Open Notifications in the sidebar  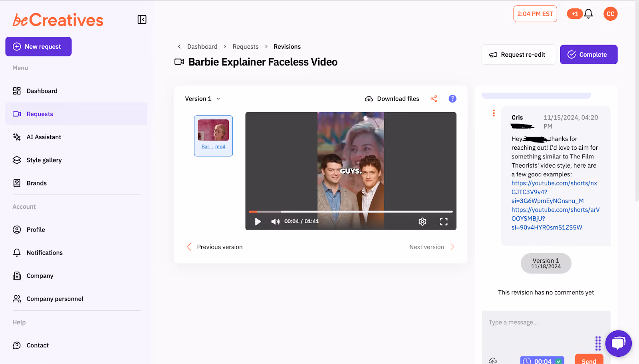point(76,253)
